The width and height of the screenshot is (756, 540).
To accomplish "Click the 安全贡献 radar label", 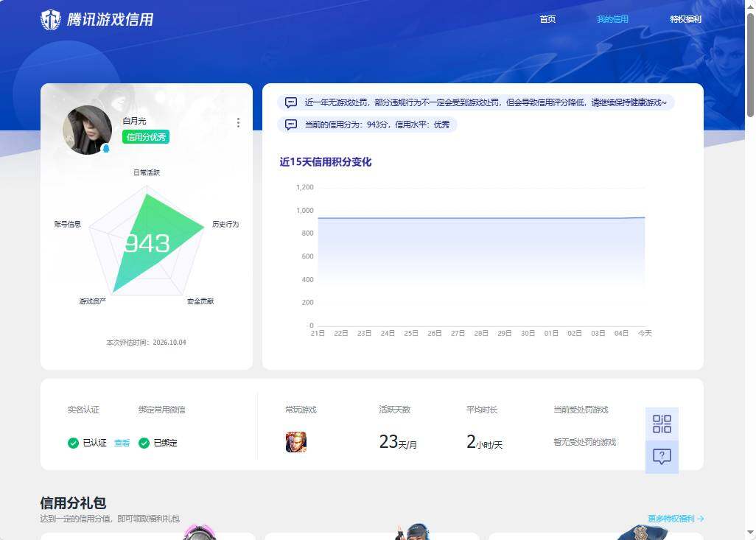I will pyautogui.click(x=200, y=301).
